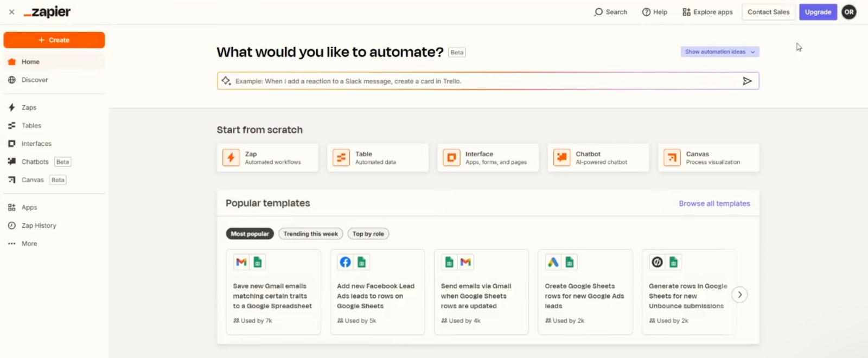Open Interfaces in the sidebar
Screen dimensions: 868x358
click(54, 144)
